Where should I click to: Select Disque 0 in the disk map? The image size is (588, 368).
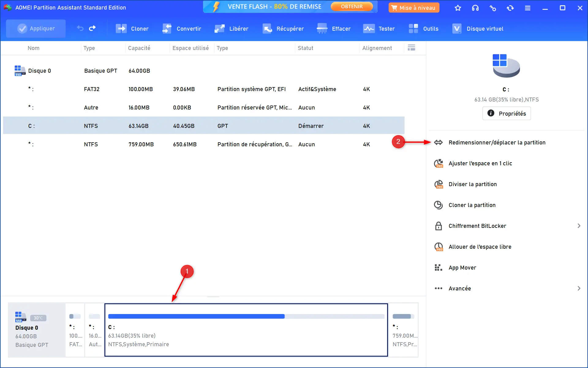click(37, 330)
